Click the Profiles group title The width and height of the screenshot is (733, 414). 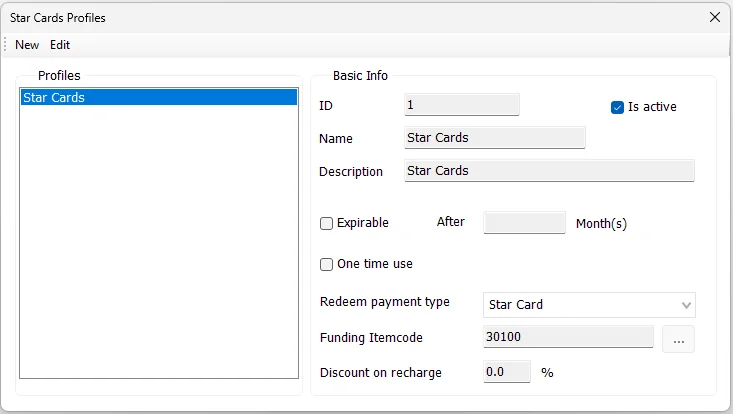pyautogui.click(x=59, y=76)
